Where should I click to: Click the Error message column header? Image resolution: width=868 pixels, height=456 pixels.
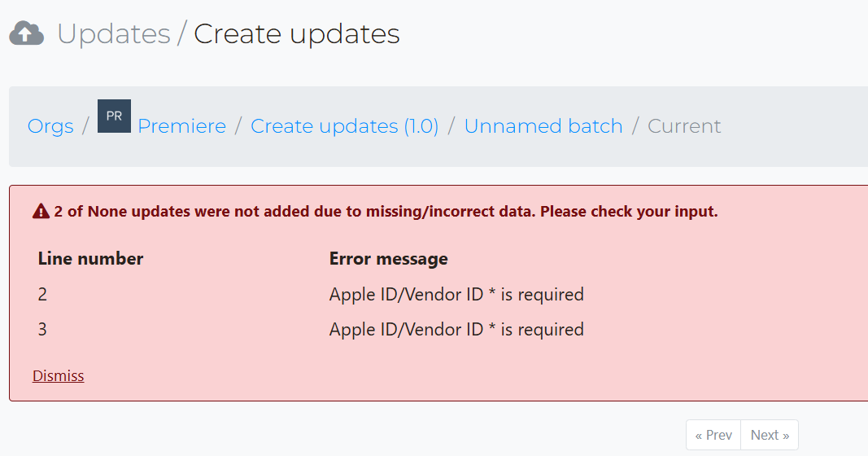click(x=389, y=259)
